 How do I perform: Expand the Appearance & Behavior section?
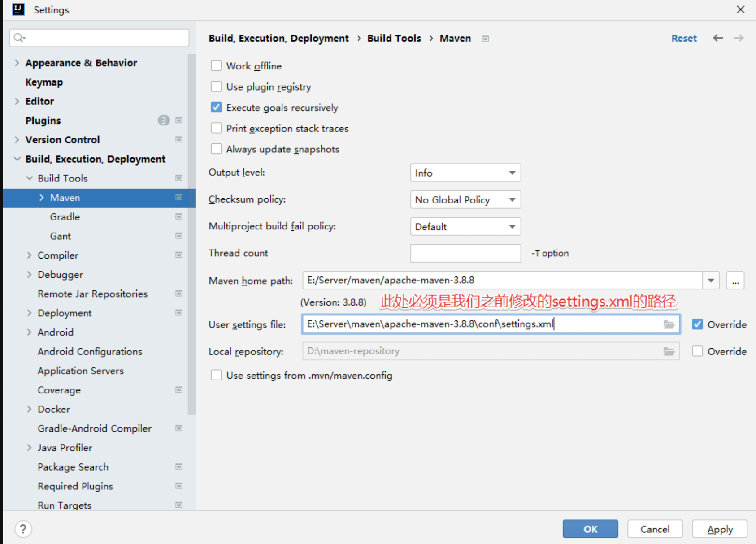(17, 63)
